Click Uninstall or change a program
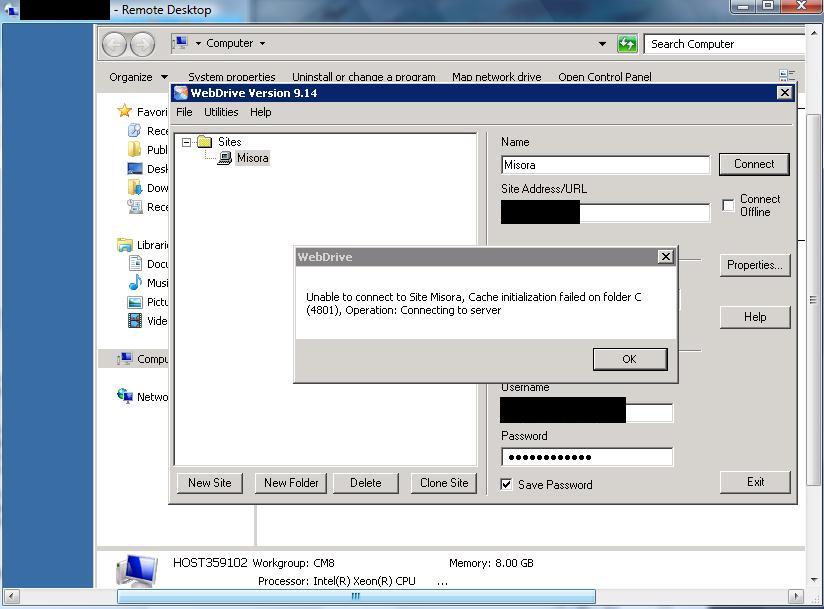 [364, 77]
